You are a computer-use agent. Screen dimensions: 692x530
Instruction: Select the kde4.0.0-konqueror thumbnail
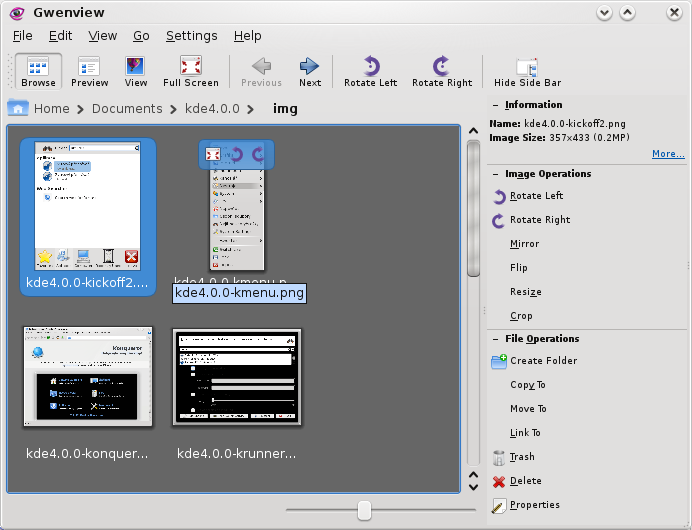tap(88, 376)
